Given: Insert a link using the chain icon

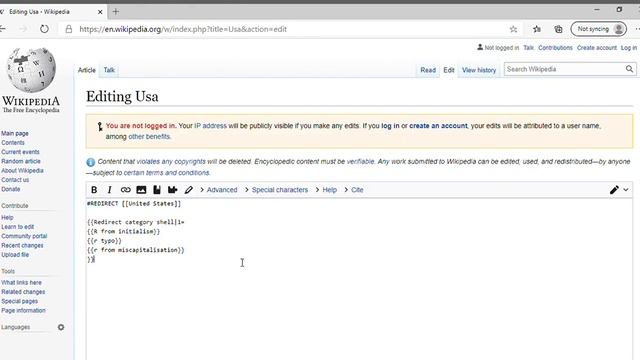Looking at the screenshot, I should point(125,190).
